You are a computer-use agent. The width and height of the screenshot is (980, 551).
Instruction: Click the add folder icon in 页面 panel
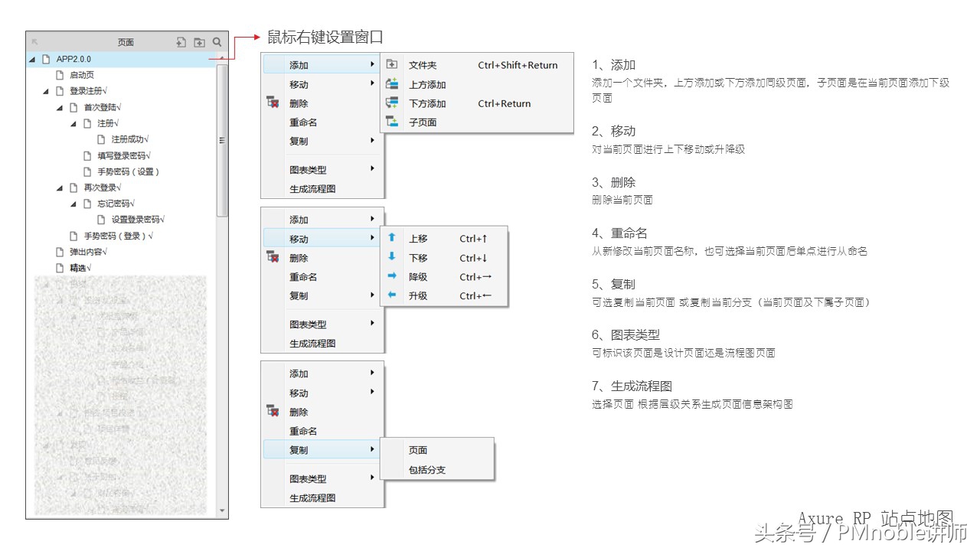[x=200, y=42]
